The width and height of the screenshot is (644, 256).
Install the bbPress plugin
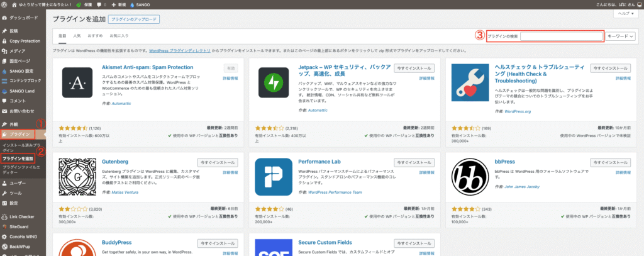[610, 162]
